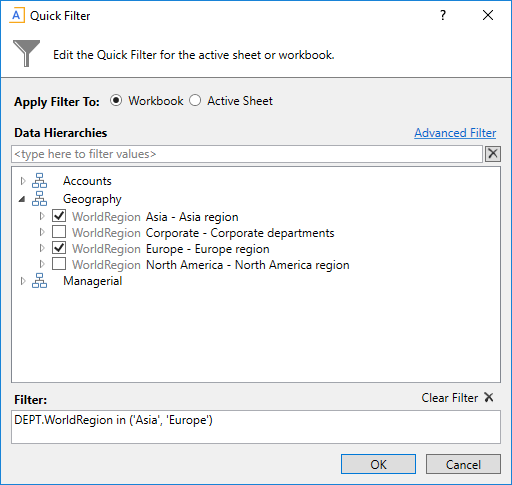The height and width of the screenshot is (485, 512).
Task: Select the Workbook radio button
Action: pos(116,100)
